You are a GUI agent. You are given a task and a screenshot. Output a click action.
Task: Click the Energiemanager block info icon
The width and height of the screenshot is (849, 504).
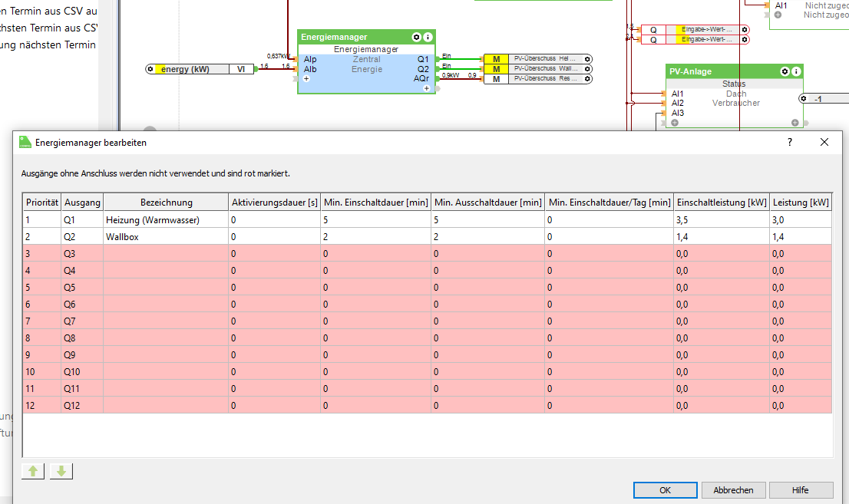pos(428,37)
